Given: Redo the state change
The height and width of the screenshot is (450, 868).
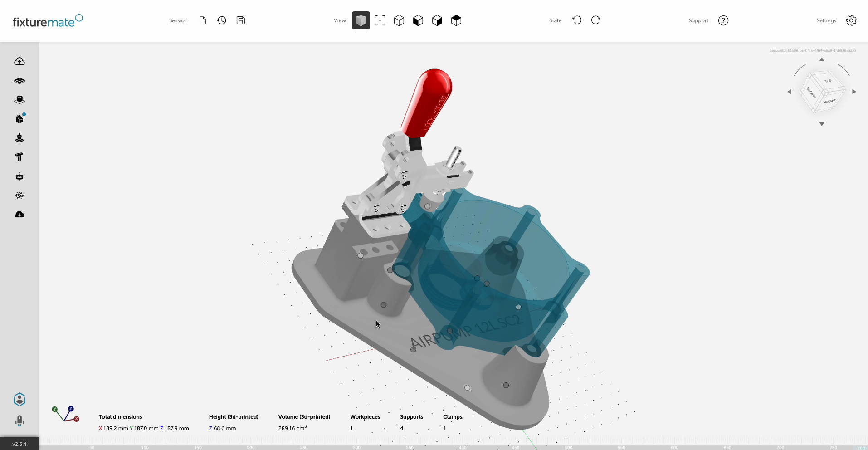Looking at the screenshot, I should [x=596, y=20].
